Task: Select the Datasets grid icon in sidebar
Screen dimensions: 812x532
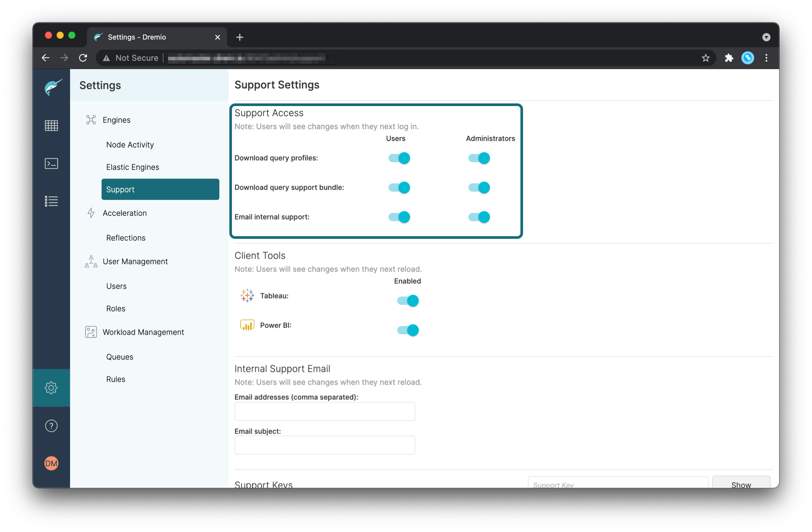Action: [51, 125]
